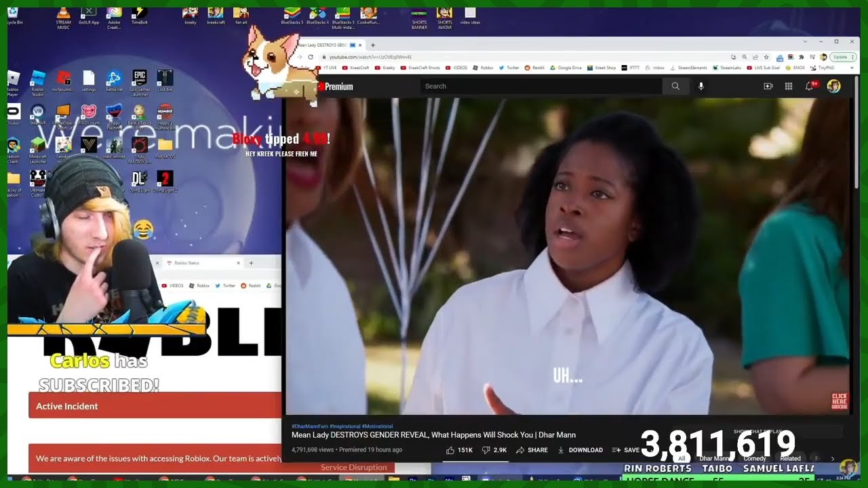Open the kreekcraft desktop icon

pos(216,16)
